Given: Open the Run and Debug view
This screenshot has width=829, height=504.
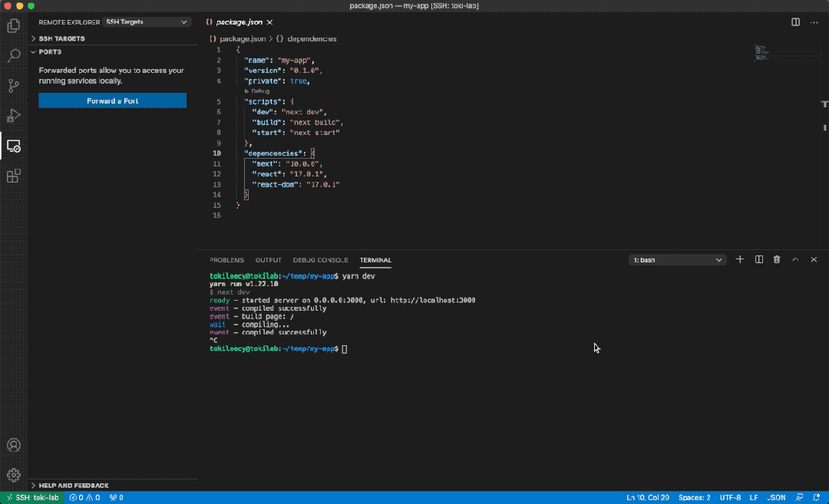Looking at the screenshot, I should (13, 115).
